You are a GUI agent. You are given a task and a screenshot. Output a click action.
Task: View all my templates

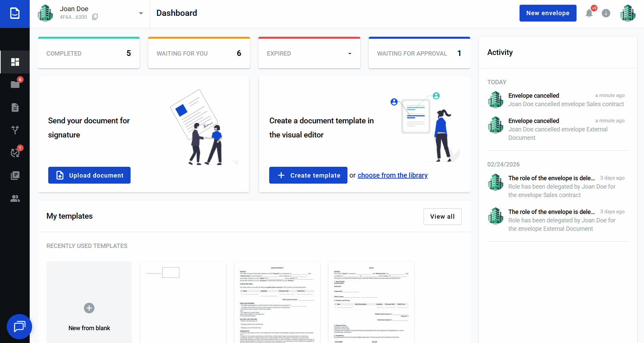pyautogui.click(x=442, y=217)
